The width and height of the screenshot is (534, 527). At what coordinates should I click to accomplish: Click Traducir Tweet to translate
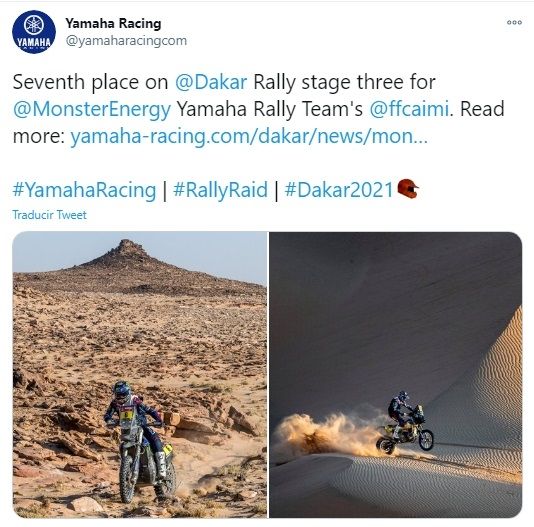(49, 215)
